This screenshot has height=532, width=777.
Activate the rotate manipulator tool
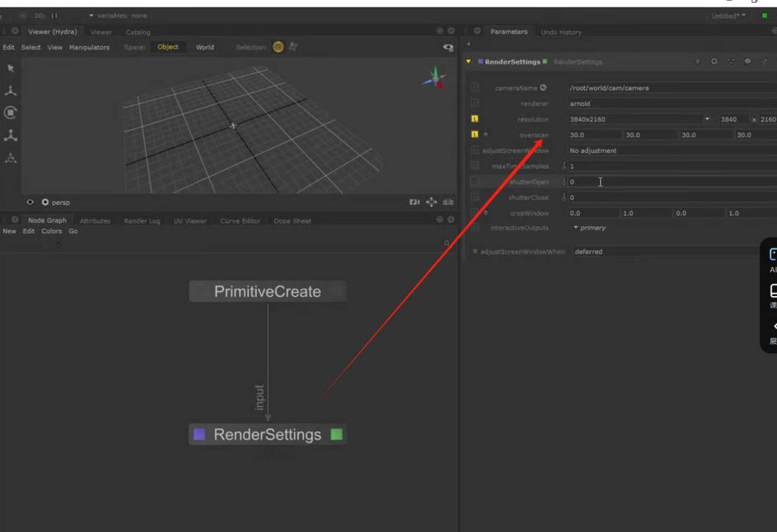[x=11, y=112]
